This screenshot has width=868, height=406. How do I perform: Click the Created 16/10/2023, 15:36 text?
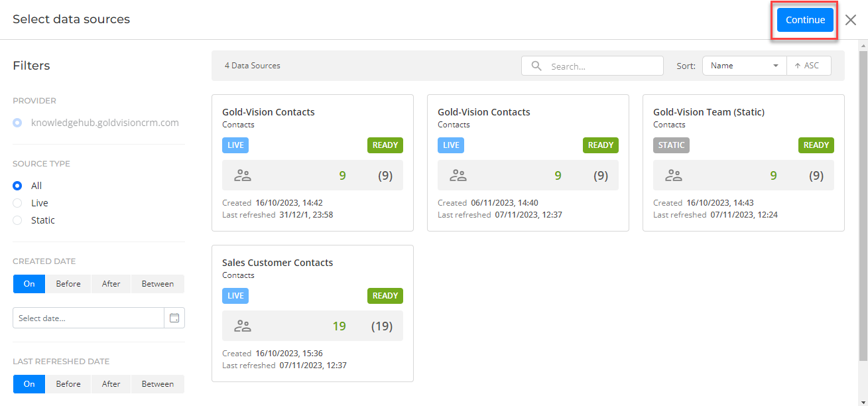[x=273, y=354]
